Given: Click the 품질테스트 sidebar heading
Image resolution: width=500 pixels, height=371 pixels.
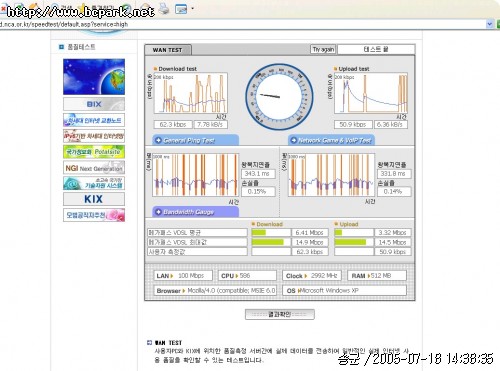Looking at the screenshot, I should [81, 47].
